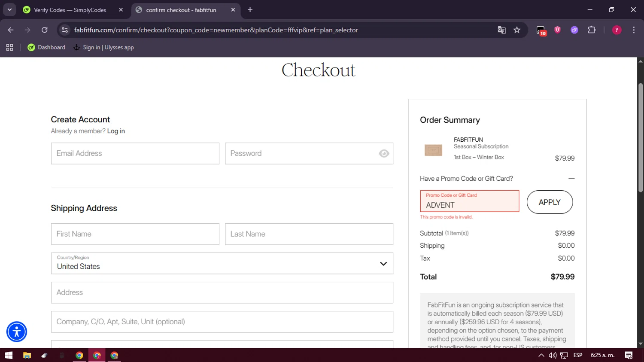Collapse the promo code section minus icon

click(571, 178)
